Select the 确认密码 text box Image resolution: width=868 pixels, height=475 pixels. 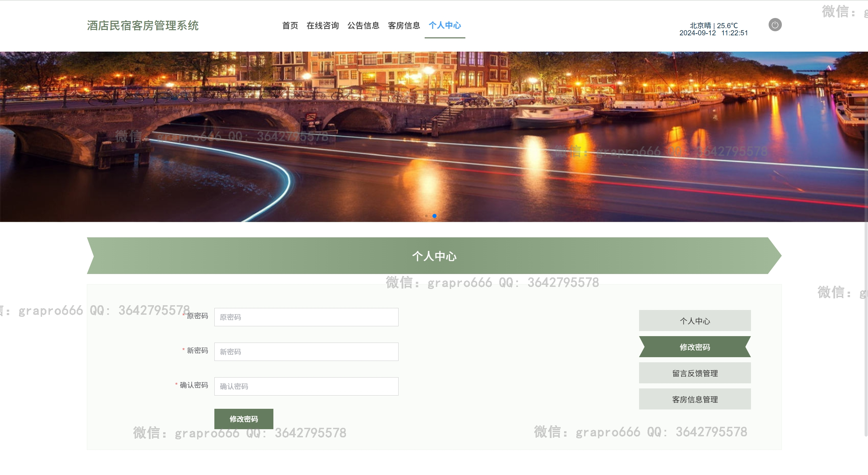tap(306, 386)
